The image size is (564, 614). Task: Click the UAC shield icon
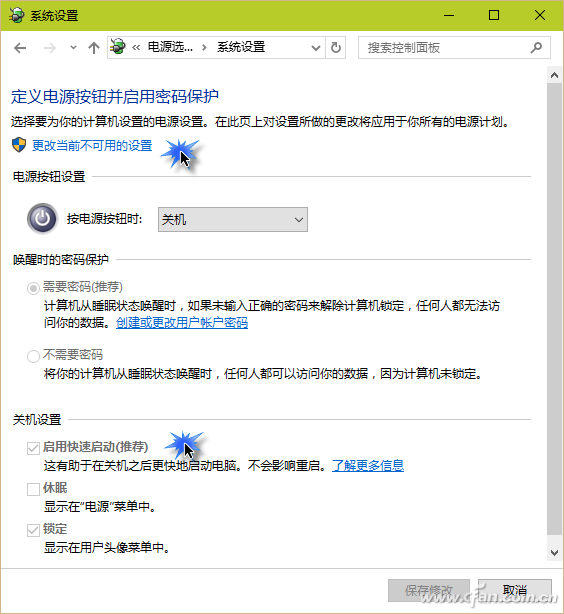point(19,145)
